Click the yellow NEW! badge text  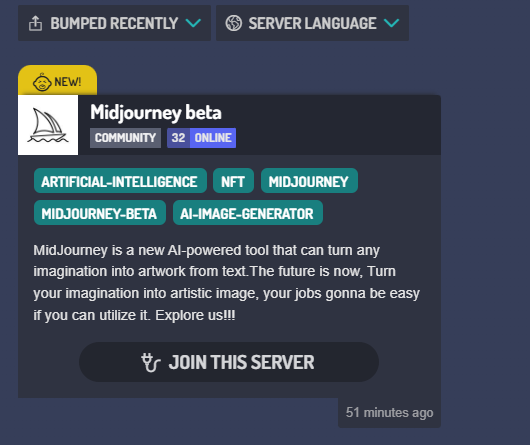[x=68, y=82]
